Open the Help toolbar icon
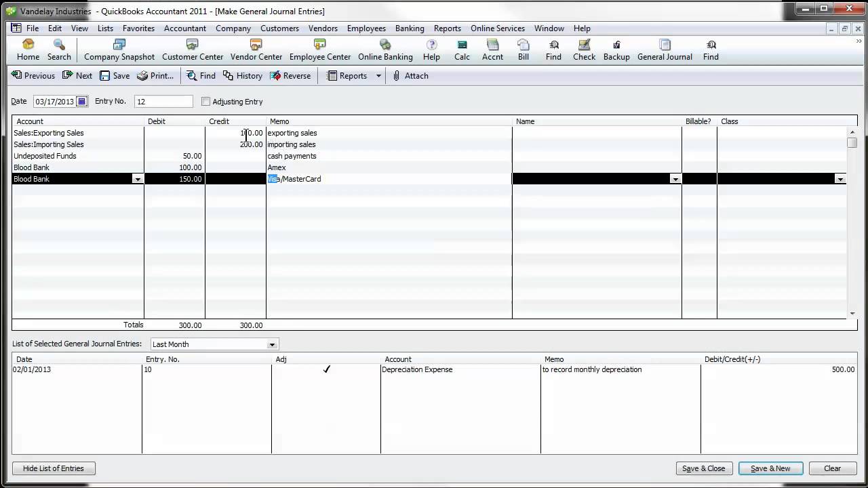The image size is (868, 488). (431, 50)
